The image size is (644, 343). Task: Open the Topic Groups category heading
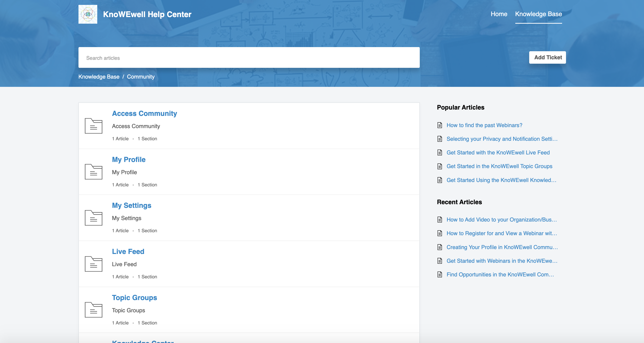point(135,298)
